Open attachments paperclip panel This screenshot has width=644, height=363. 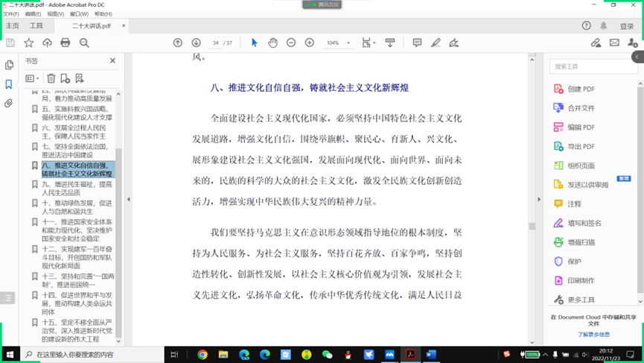pyautogui.click(x=9, y=104)
